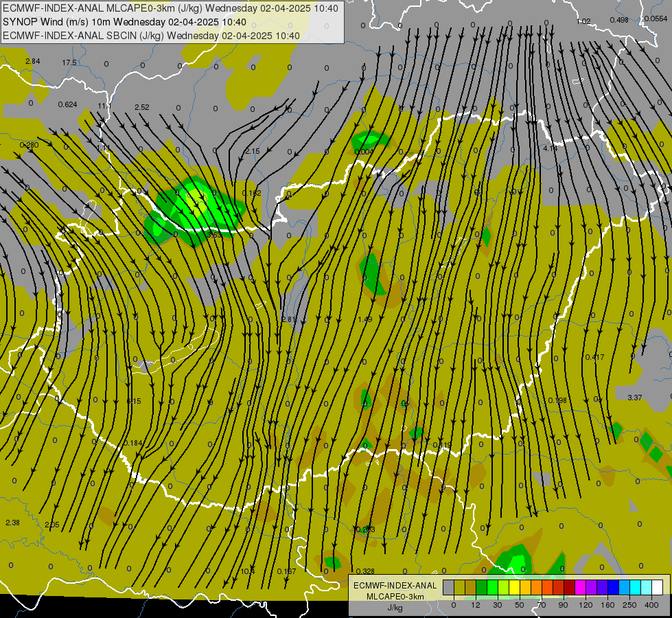
Task: Click the legend tick value 50
Action: point(520,605)
